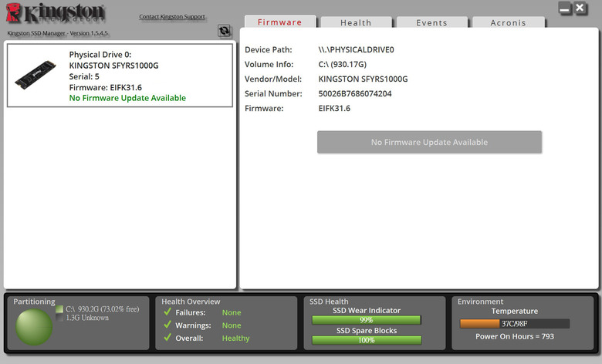The height and width of the screenshot is (364, 602).
Task: Click the Vendor/Model value KINGSTON SFYRS1000G
Action: (x=363, y=79)
